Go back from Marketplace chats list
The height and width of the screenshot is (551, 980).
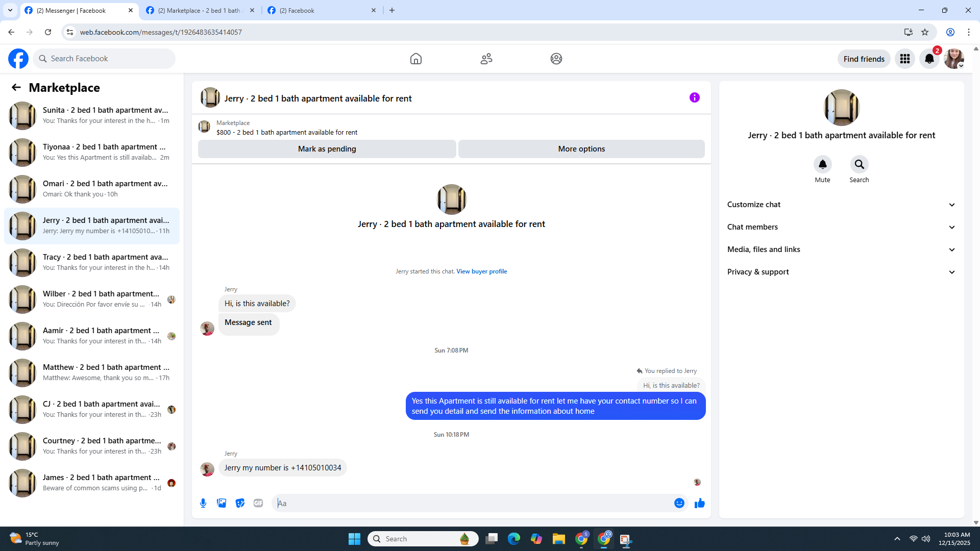click(x=16, y=87)
